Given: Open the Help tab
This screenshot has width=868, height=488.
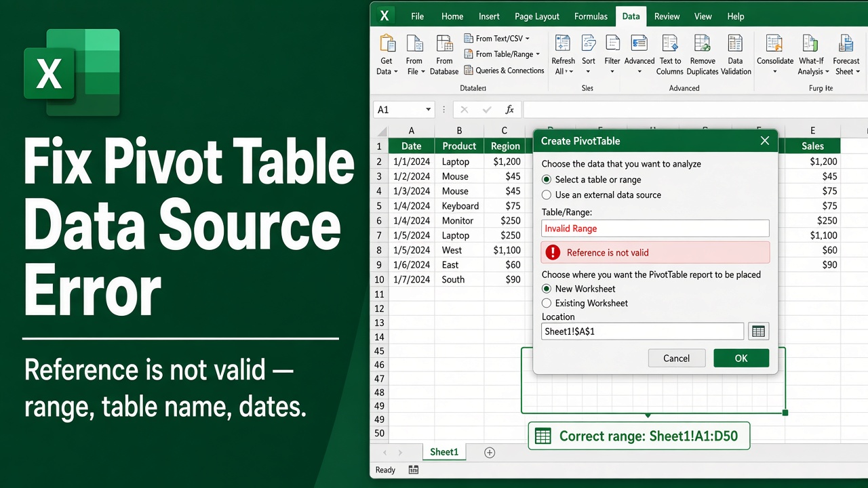Looking at the screenshot, I should click(x=736, y=16).
